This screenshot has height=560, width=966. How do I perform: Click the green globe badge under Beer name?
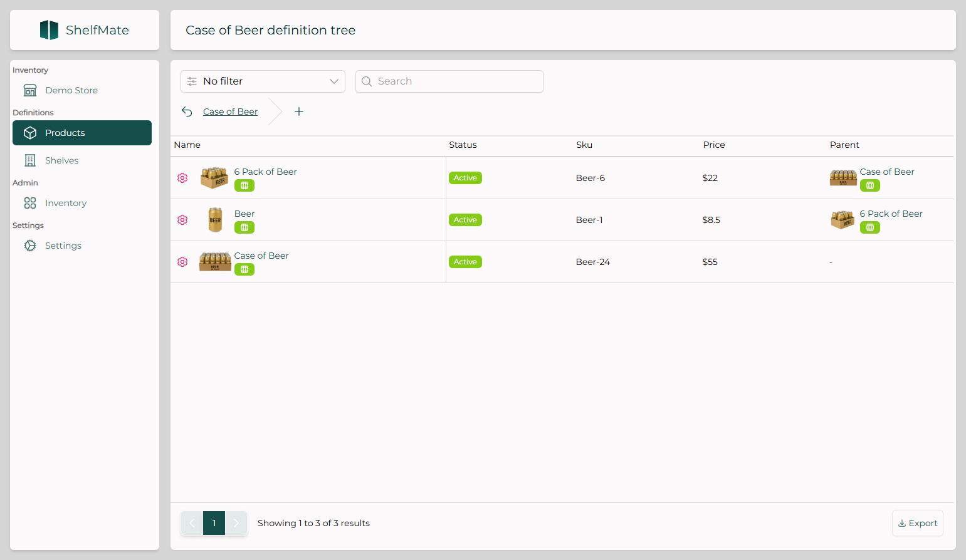[x=244, y=227]
